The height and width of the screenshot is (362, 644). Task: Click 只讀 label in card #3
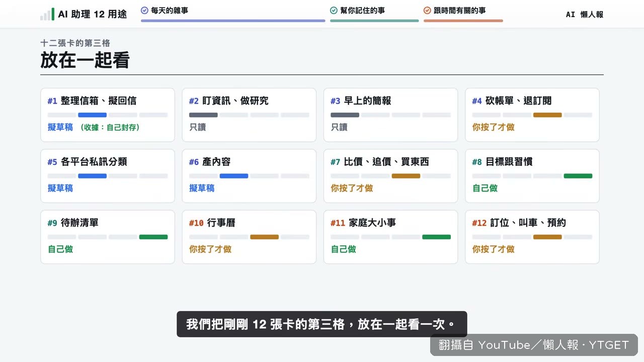point(339,127)
